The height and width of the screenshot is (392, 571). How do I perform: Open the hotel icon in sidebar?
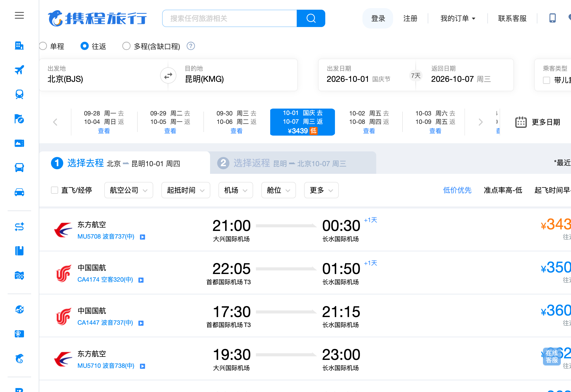(x=19, y=46)
